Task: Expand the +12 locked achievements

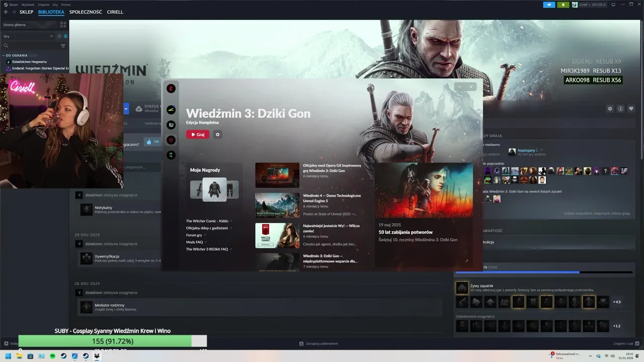Action: [x=616, y=326]
